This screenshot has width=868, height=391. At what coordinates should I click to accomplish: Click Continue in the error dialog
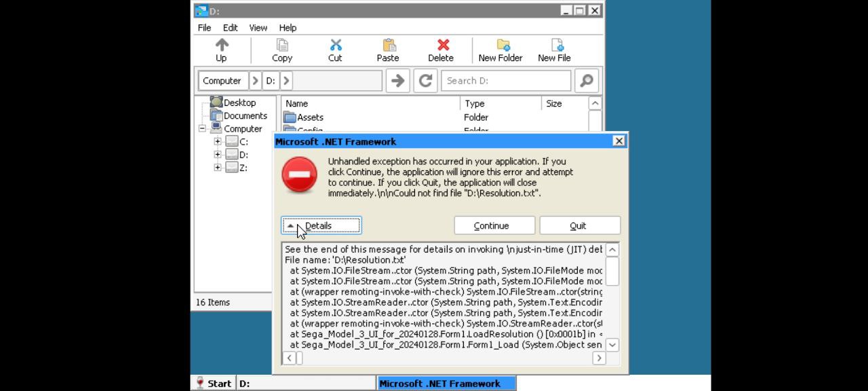click(x=494, y=225)
